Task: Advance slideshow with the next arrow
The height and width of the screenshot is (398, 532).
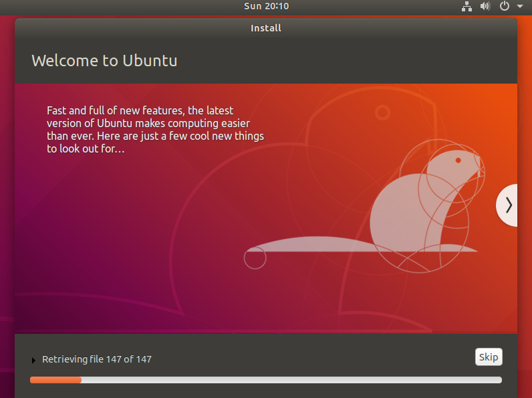Action: click(x=507, y=205)
